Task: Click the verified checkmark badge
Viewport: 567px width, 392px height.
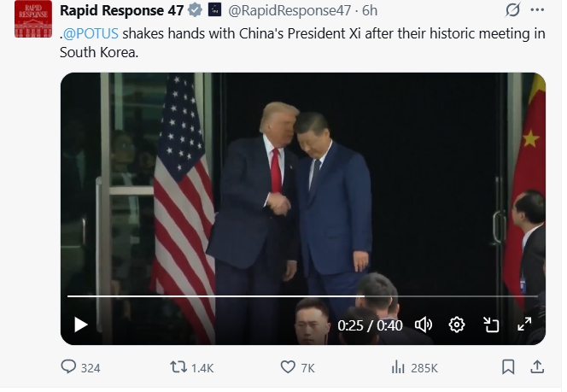Action: (195, 11)
